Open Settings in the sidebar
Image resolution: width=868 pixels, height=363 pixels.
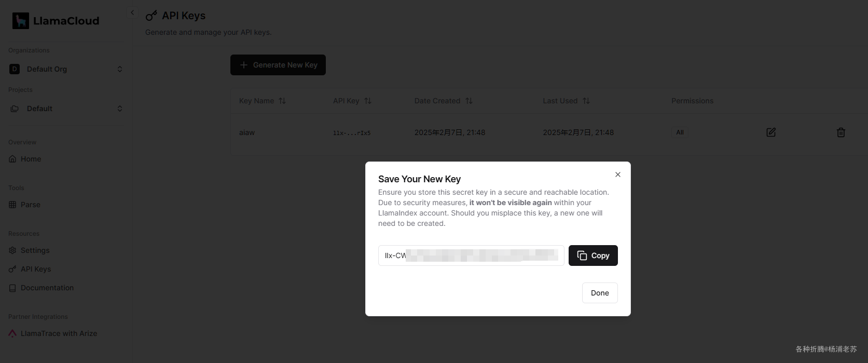35,250
